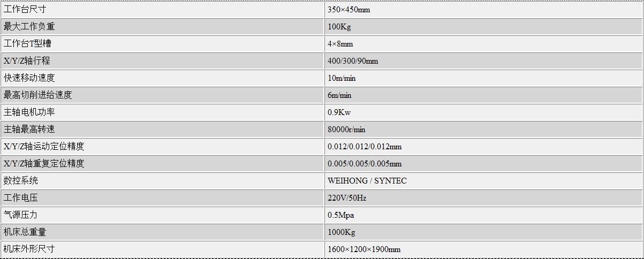Select the 400/300/90mm travel value
The width and height of the screenshot is (644, 259).
tap(353, 61)
